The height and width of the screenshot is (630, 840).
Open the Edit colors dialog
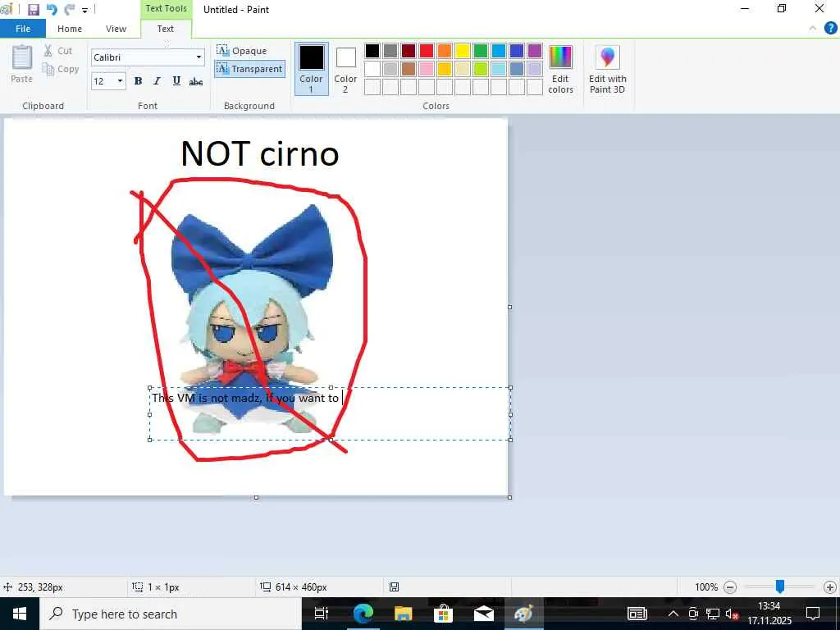tap(560, 69)
